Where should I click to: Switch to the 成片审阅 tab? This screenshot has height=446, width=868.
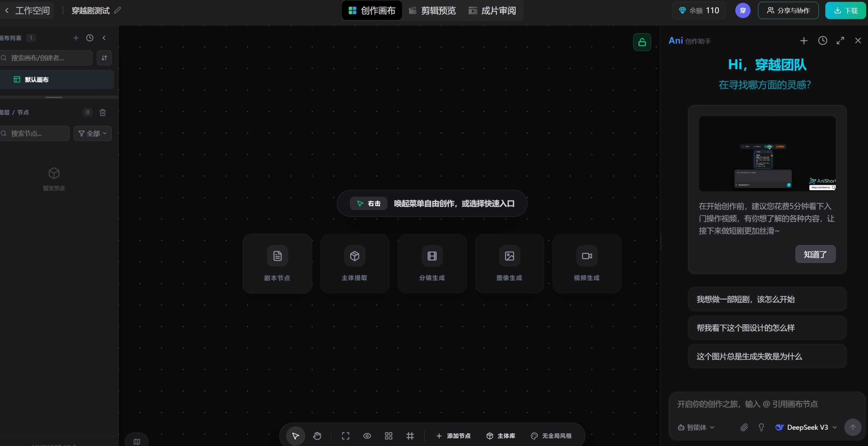pyautogui.click(x=492, y=11)
